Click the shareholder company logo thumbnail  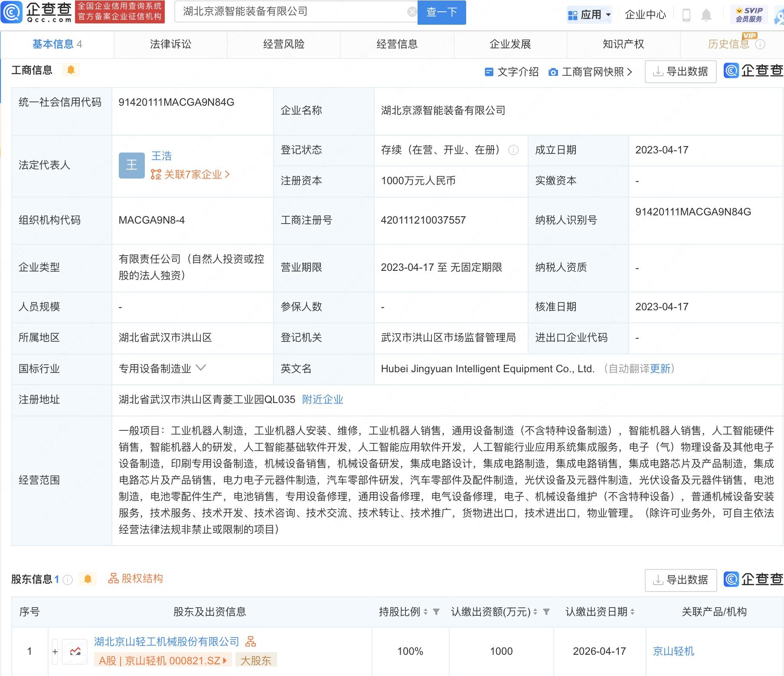75,652
